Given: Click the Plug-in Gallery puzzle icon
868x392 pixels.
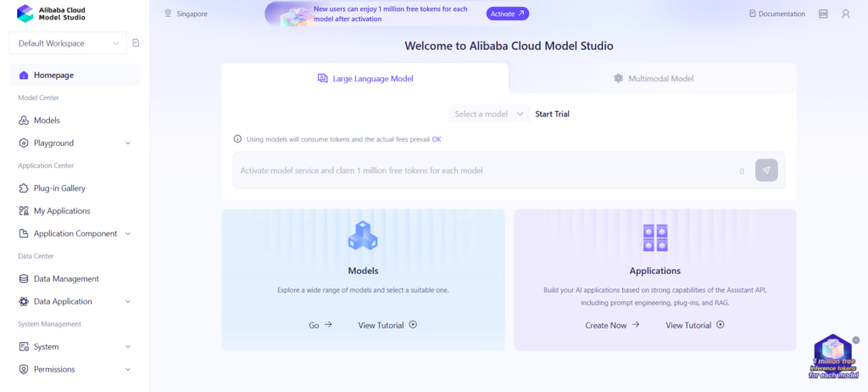Looking at the screenshot, I should point(24,188).
